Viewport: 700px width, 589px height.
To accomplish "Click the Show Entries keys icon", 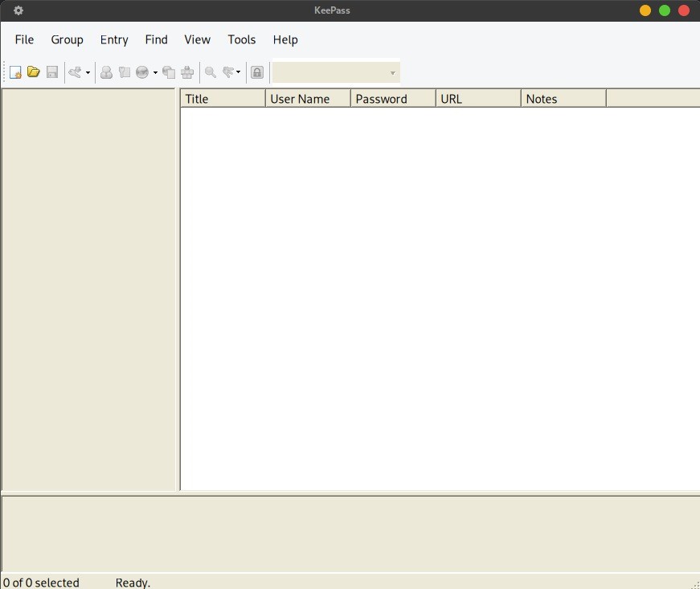I will [x=228, y=72].
